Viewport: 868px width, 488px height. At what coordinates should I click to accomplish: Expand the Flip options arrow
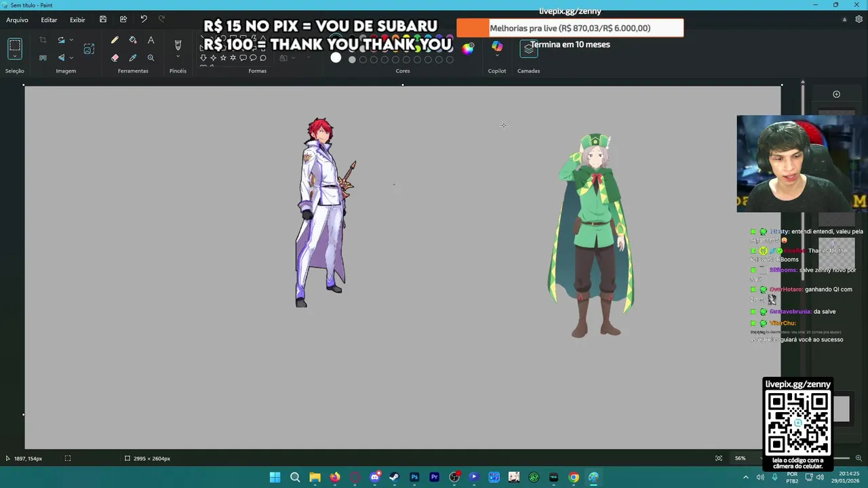point(71,58)
